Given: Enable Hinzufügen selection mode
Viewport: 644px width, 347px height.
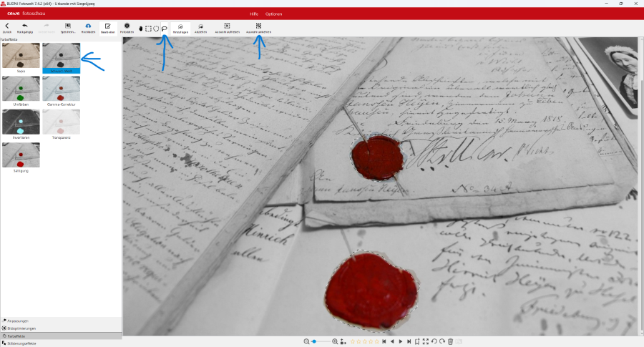Looking at the screenshot, I should coord(180,28).
